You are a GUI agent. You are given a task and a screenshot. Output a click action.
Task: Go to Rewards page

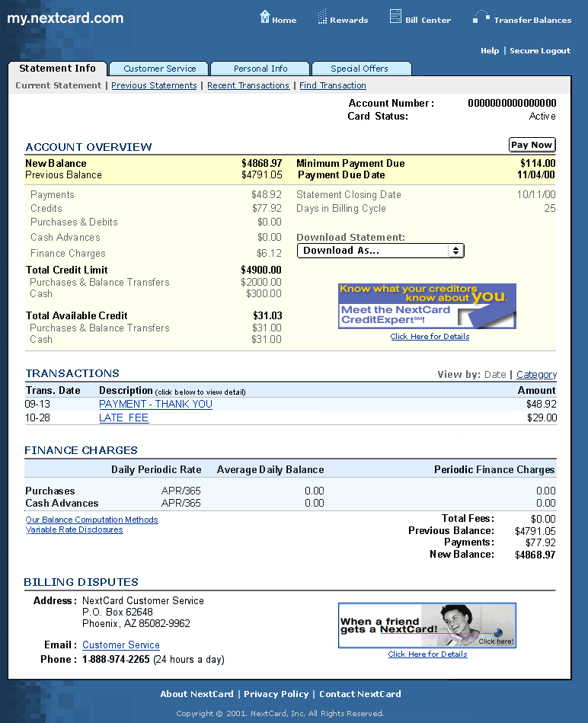(x=349, y=21)
